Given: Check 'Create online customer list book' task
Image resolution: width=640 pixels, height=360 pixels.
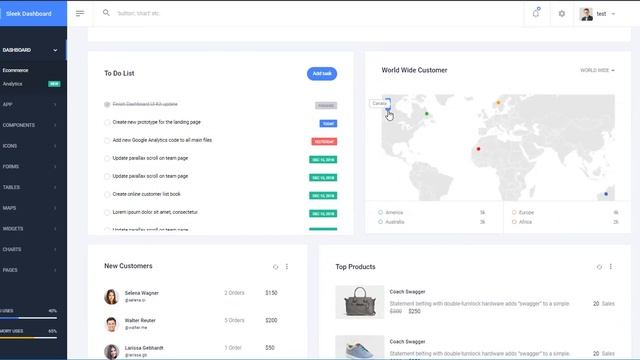Looking at the screenshot, I should click(107, 194).
